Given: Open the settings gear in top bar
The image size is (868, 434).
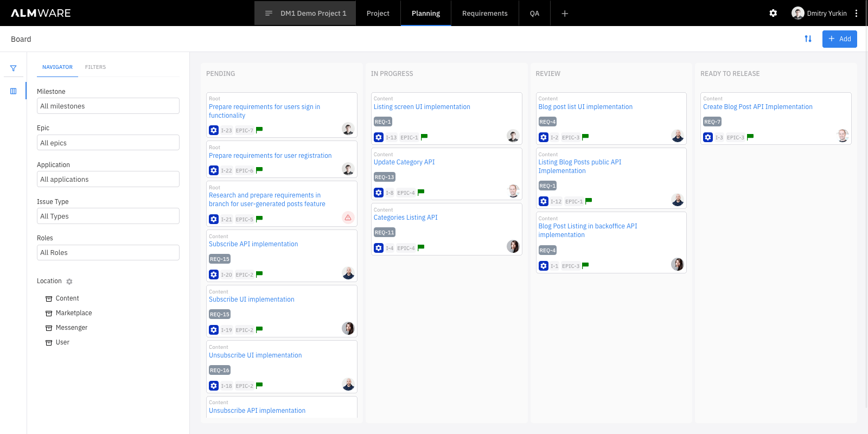Looking at the screenshot, I should 773,13.
